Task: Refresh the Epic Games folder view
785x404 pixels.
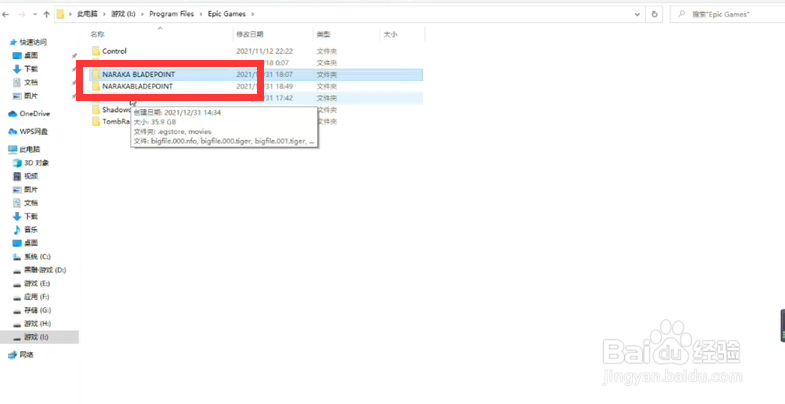Action: click(654, 15)
